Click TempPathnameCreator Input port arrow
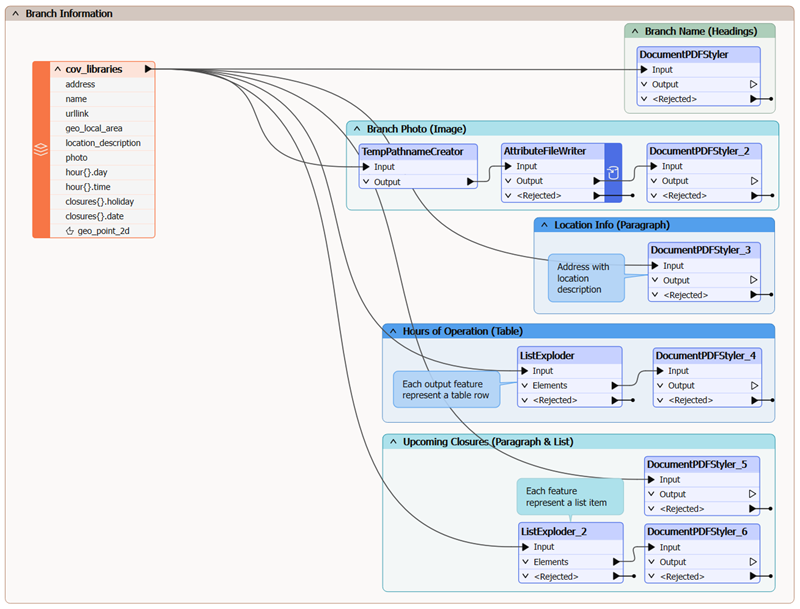The image size is (800, 609). pos(366,167)
